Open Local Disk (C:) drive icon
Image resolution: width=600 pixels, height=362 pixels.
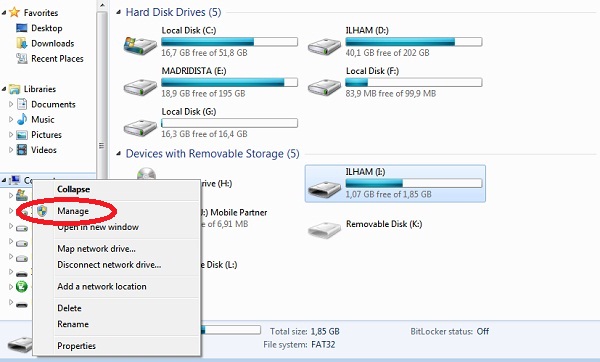tap(140, 46)
